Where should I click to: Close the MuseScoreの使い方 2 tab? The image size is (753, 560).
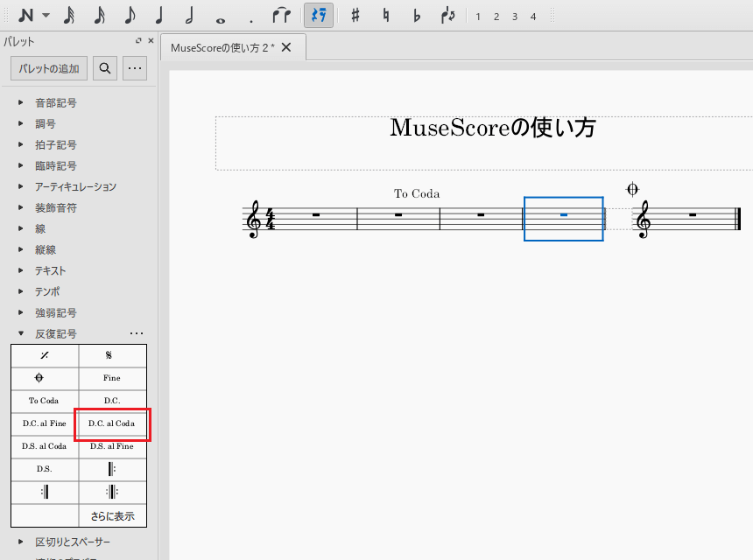[286, 47]
